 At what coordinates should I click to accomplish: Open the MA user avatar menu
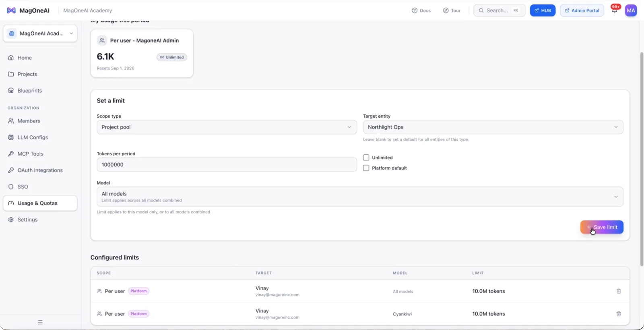coord(631,10)
